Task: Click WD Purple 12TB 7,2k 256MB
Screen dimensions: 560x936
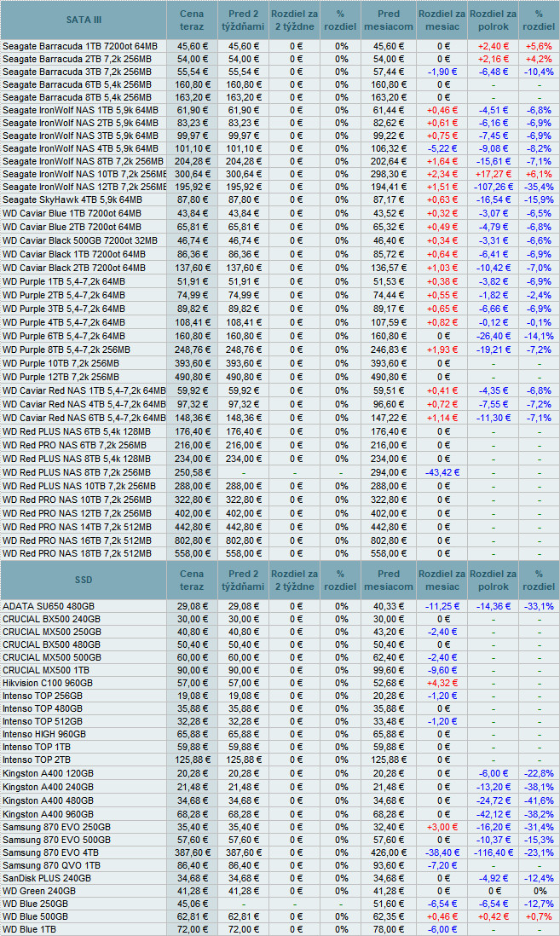Action: [x=61, y=377]
